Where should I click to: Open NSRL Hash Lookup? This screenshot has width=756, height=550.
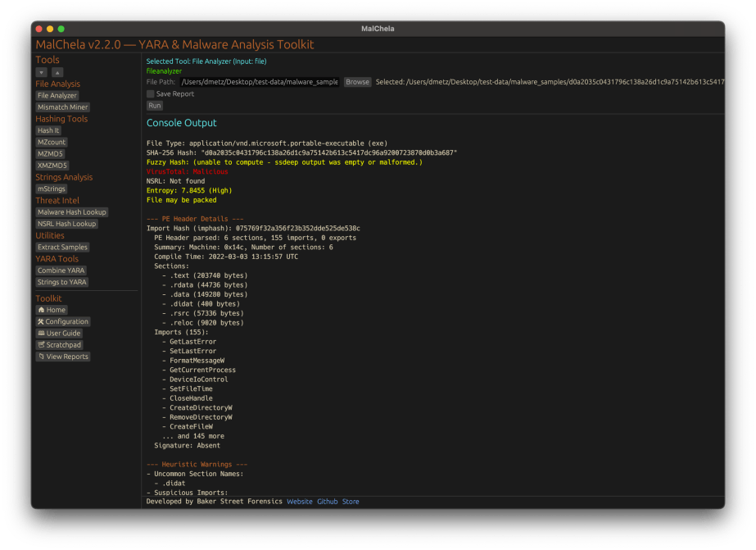click(x=67, y=224)
